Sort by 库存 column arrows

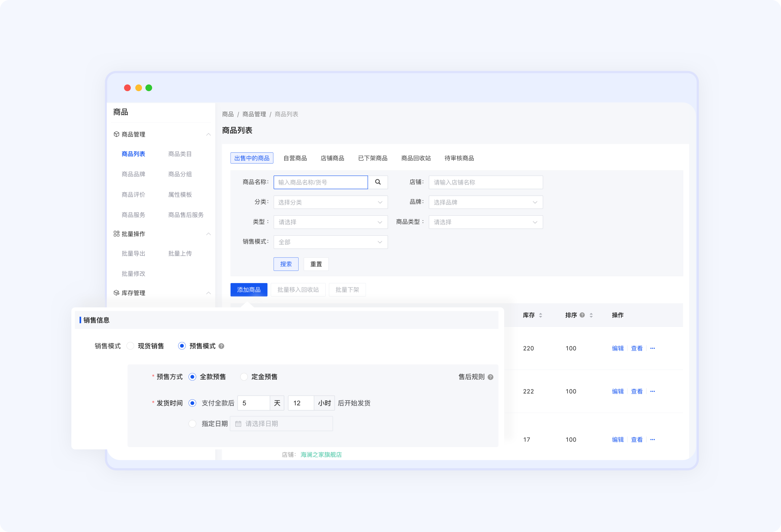pyautogui.click(x=540, y=315)
